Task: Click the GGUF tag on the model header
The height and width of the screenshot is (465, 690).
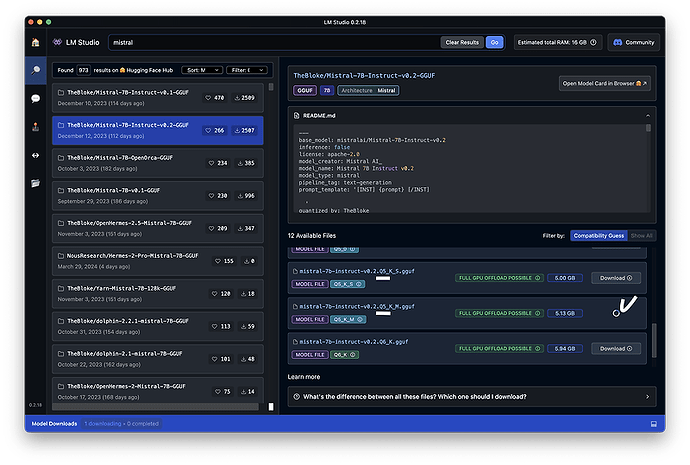Action: tap(305, 90)
